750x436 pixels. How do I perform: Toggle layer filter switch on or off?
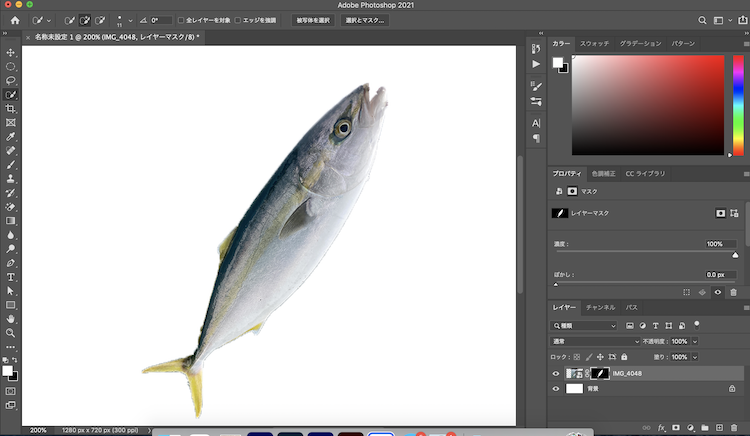click(697, 325)
